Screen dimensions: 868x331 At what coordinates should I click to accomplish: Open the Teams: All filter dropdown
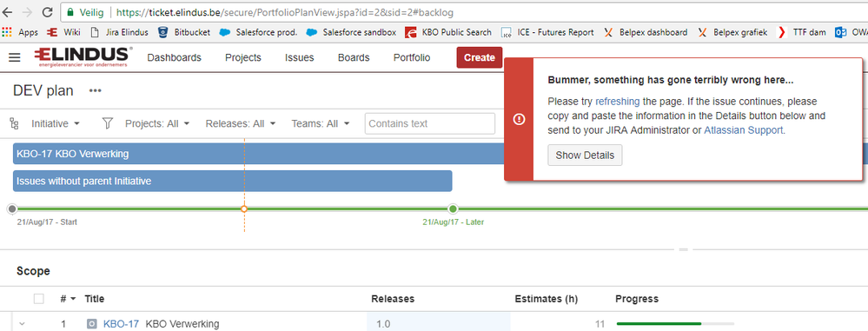pyautogui.click(x=321, y=123)
